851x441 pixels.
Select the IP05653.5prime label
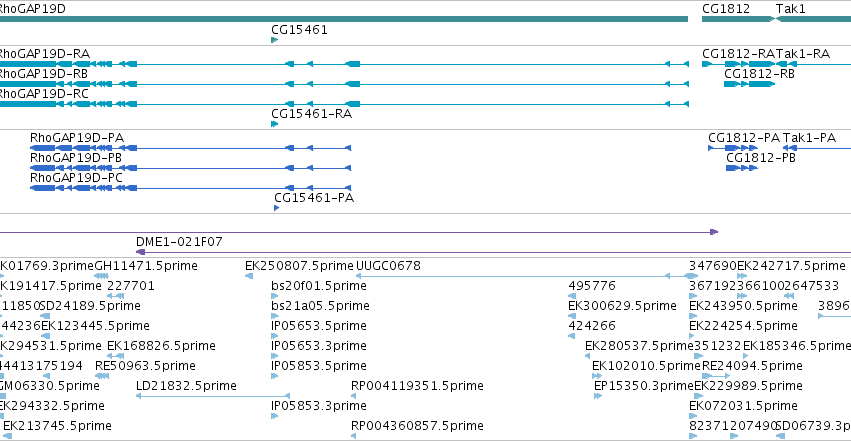pos(319,326)
